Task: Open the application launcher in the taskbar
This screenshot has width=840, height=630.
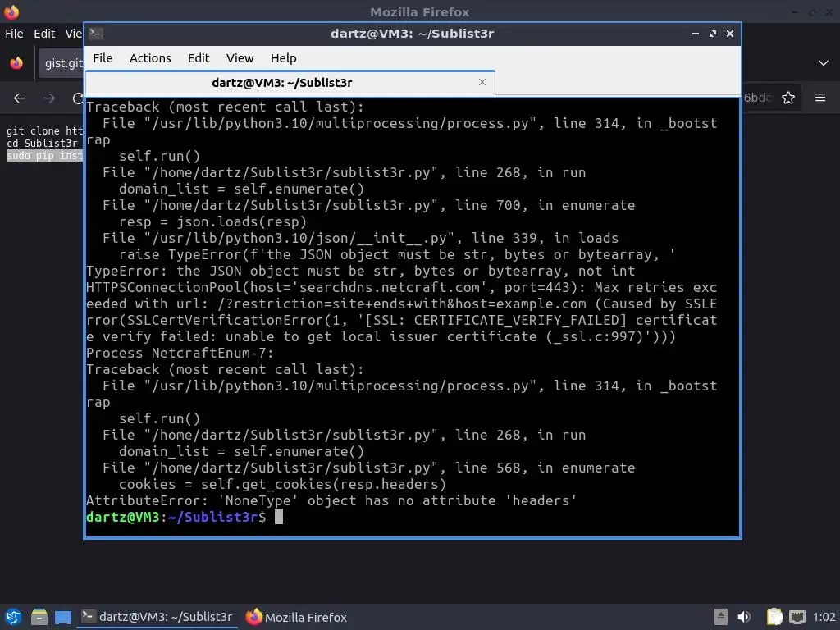Action: (x=13, y=617)
